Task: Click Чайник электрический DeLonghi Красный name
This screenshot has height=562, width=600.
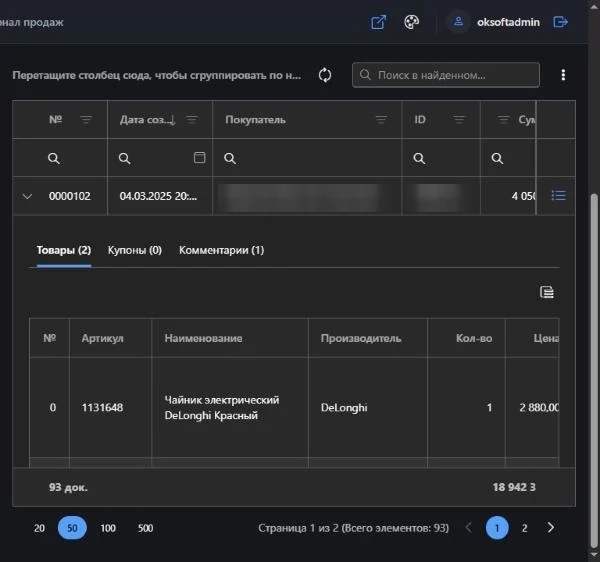Action: (x=222, y=407)
